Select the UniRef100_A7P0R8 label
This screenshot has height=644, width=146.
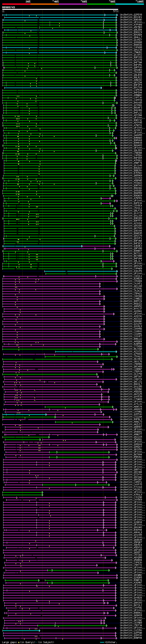[x=131, y=25]
